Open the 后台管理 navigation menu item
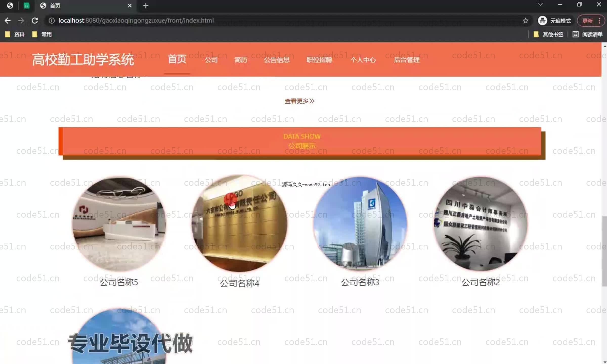Screen dimensions: 607x364 coord(407,60)
